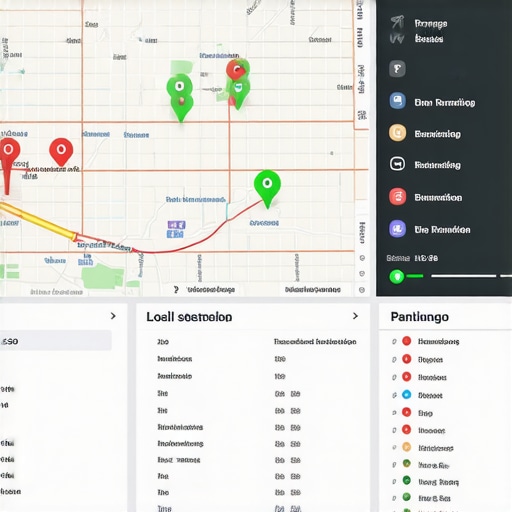Viewport: 512px width, 512px height.
Task: Click the topmost red dot in Pantiongo list
Action: tap(406, 341)
